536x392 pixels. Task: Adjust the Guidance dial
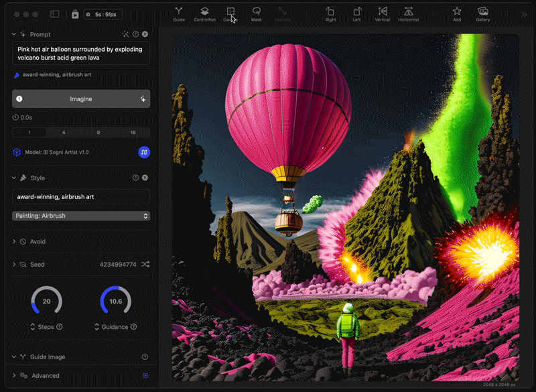(115, 302)
